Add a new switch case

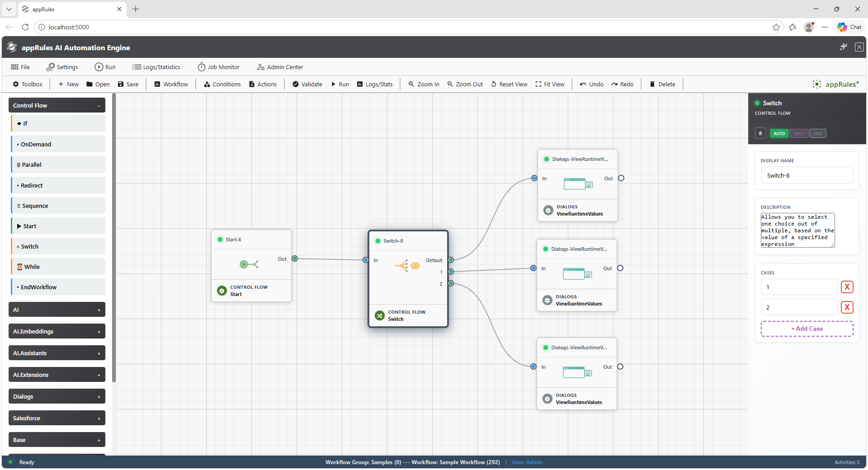coord(807,329)
